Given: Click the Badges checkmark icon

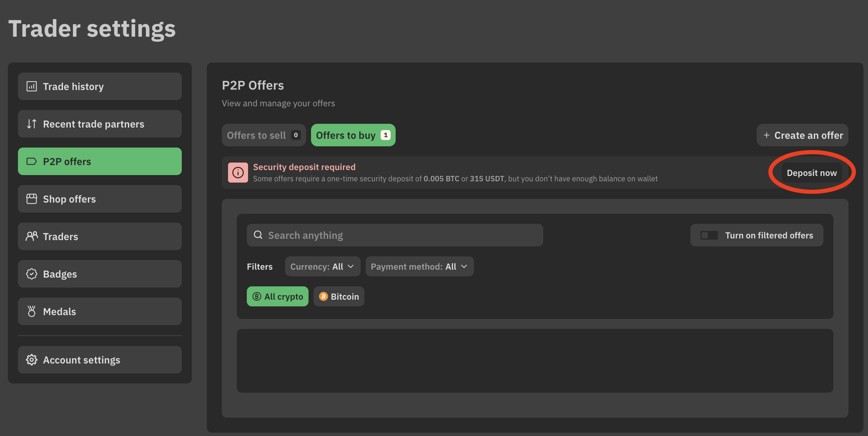Looking at the screenshot, I should point(32,274).
